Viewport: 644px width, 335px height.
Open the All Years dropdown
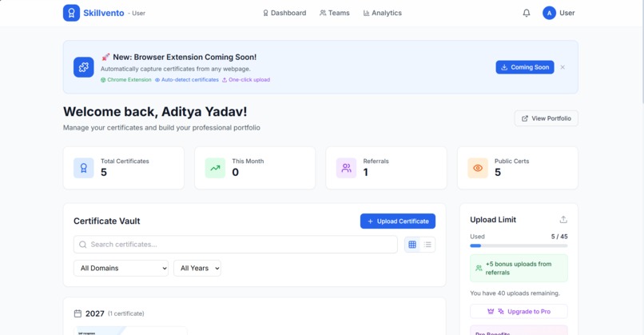[197, 268]
